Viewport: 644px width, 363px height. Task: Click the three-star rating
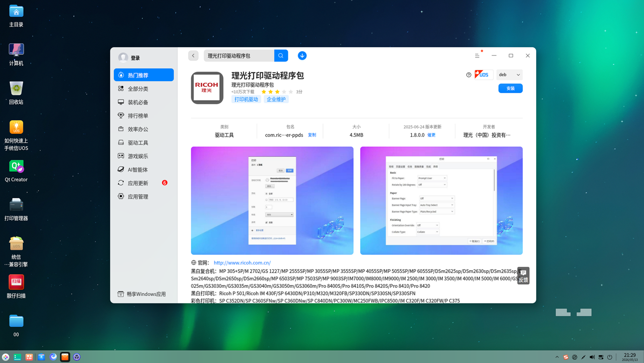pos(277,92)
